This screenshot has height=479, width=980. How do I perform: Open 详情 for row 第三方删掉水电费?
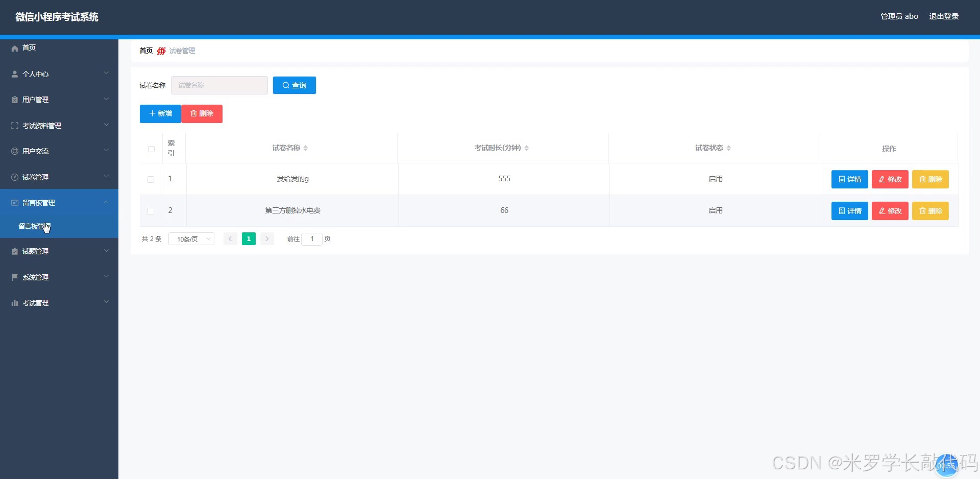850,211
